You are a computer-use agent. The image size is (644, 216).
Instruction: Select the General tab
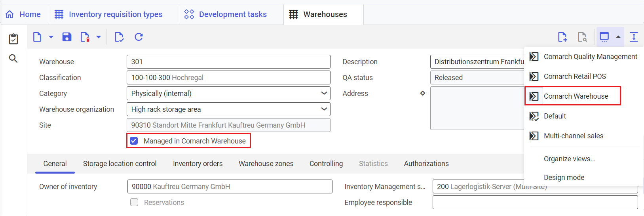(55, 164)
